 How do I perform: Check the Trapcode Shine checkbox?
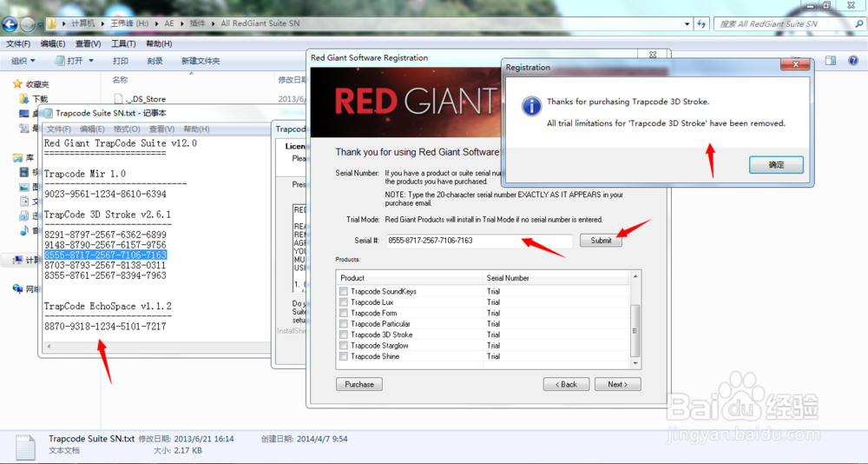(344, 356)
